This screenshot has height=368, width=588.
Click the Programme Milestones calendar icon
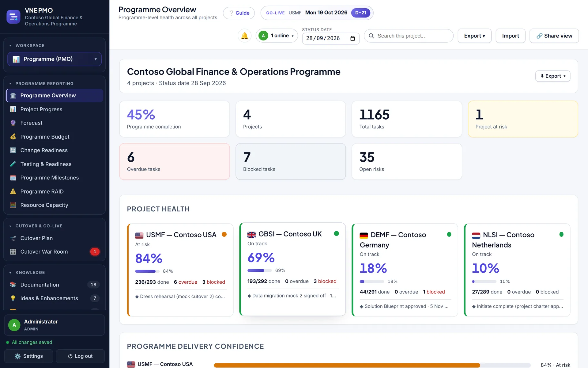click(13, 178)
